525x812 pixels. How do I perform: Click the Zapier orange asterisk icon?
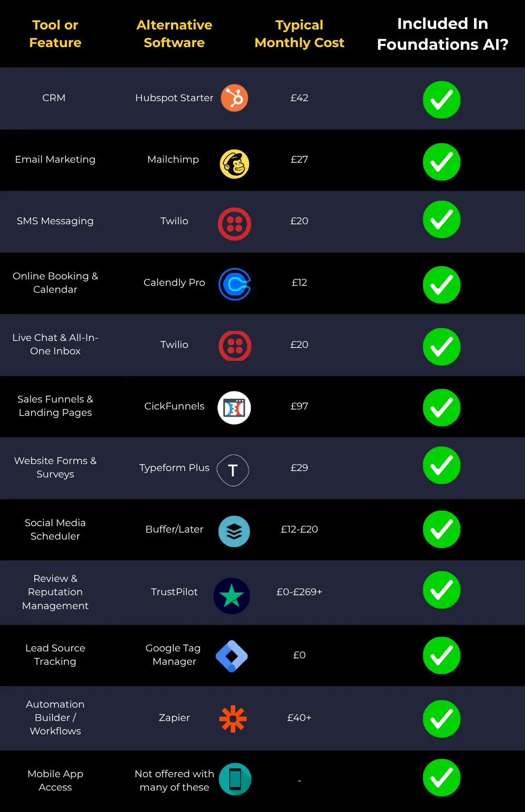pyautogui.click(x=233, y=718)
